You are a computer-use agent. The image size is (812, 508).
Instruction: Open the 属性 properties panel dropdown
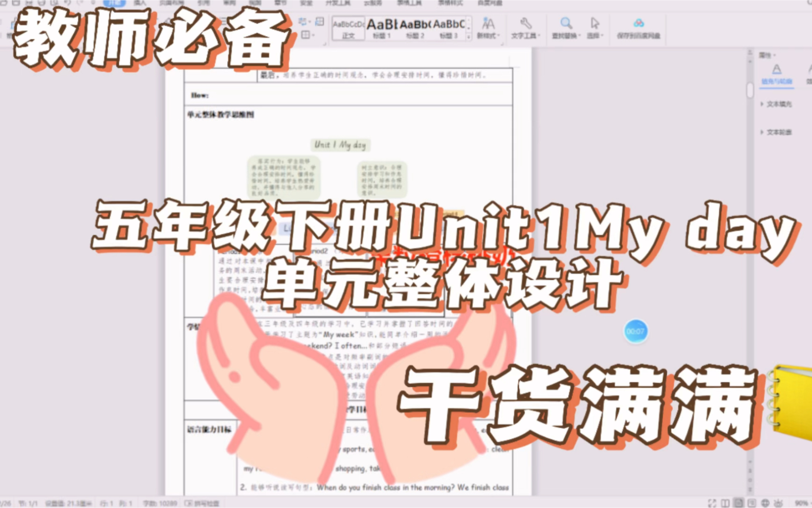[x=767, y=55]
